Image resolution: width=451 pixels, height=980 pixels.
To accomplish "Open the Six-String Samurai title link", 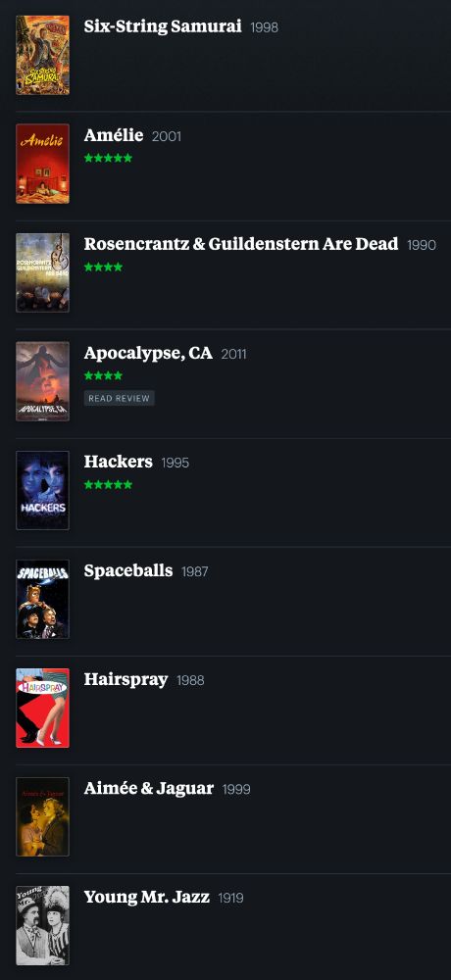I will (163, 26).
